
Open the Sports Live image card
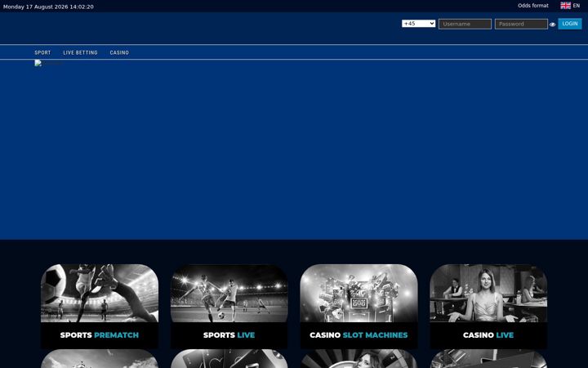229,294
